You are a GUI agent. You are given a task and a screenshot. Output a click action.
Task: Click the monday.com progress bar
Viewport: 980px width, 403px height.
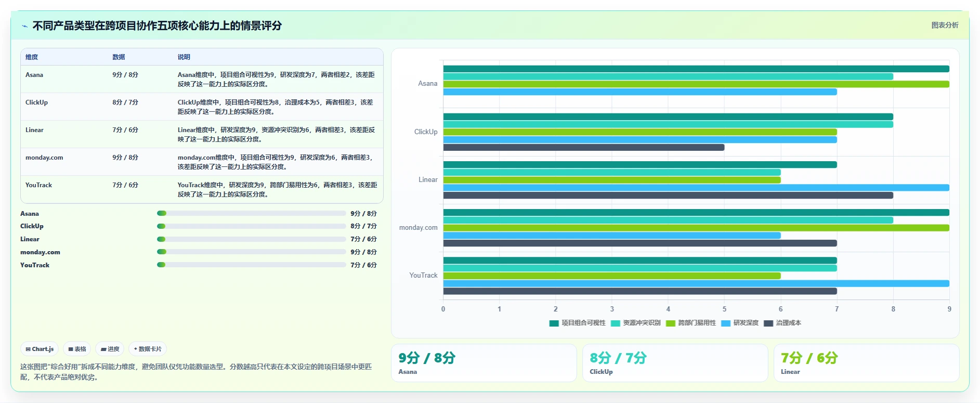pyautogui.click(x=251, y=252)
